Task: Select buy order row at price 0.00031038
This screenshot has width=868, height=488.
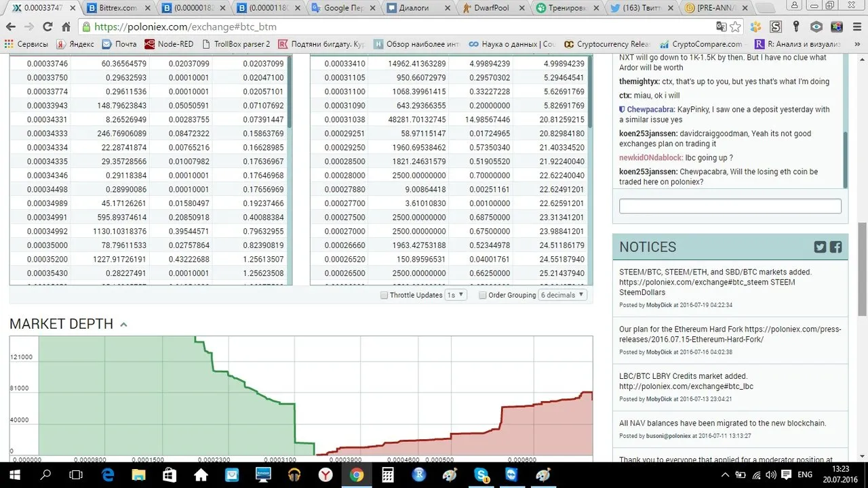Action: click(448, 119)
